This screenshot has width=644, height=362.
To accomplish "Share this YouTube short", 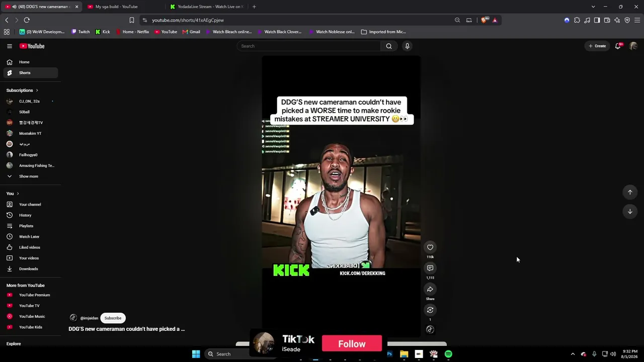I will 430,290.
